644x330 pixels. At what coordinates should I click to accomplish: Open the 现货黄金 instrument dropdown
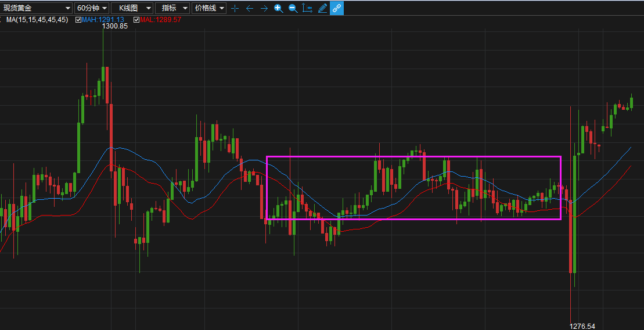click(36, 8)
